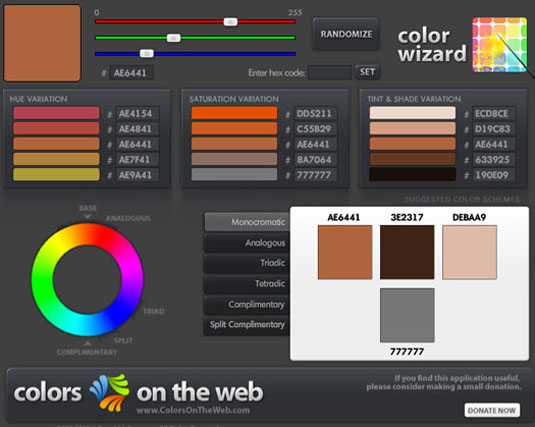
Task: Pick hue variation swatch AE7F41
Action: click(56, 159)
